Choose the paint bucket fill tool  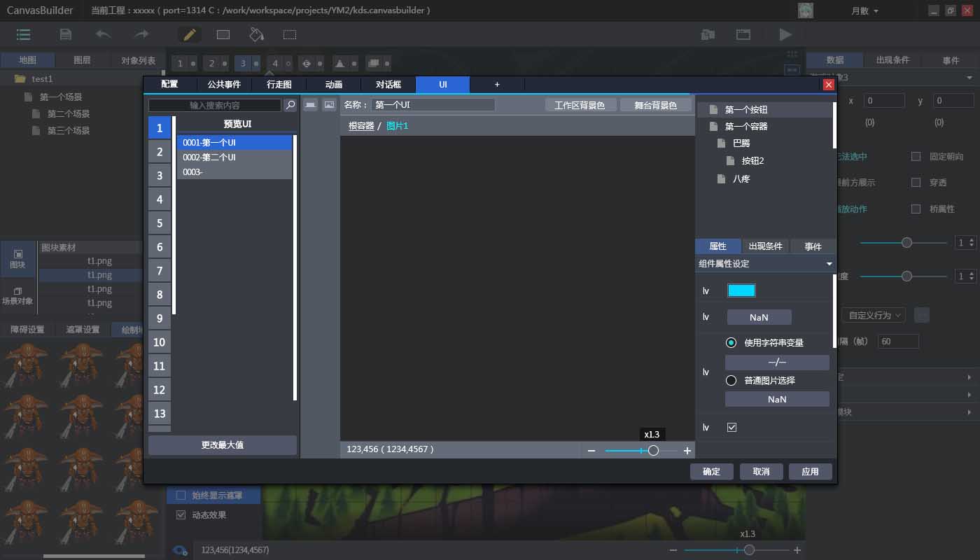[256, 34]
